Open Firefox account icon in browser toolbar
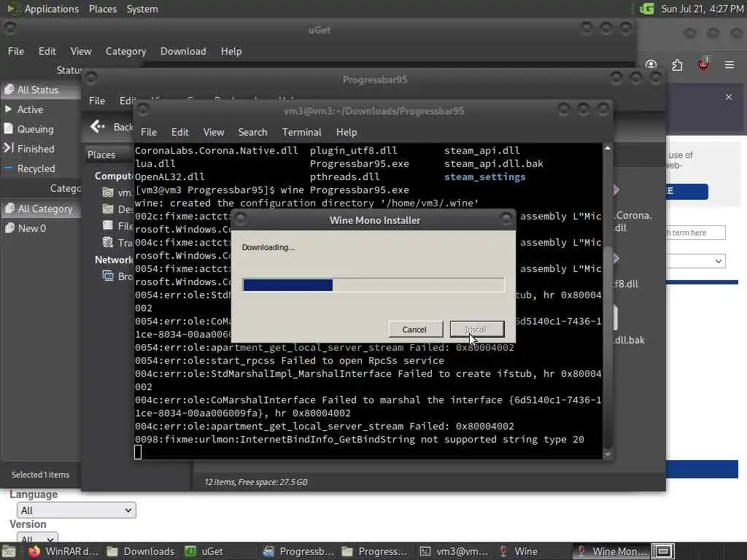747x560 pixels. [651, 64]
